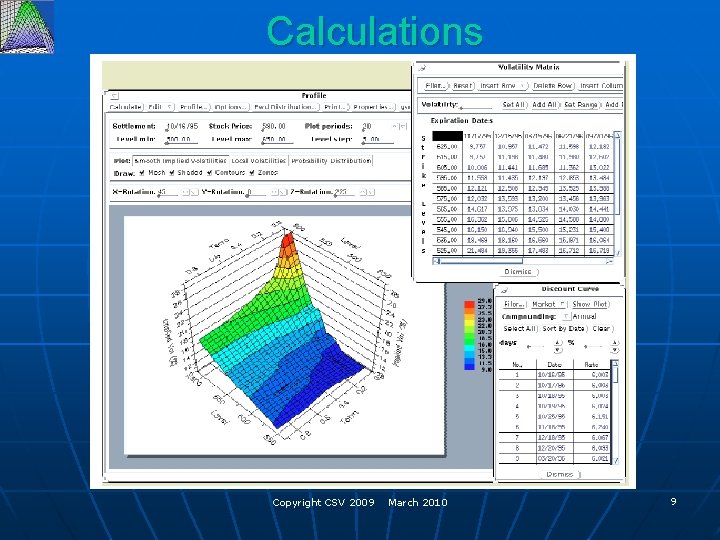The image size is (720, 540).
Task: Increase Plot periods with up stepper
Action: 395,126
